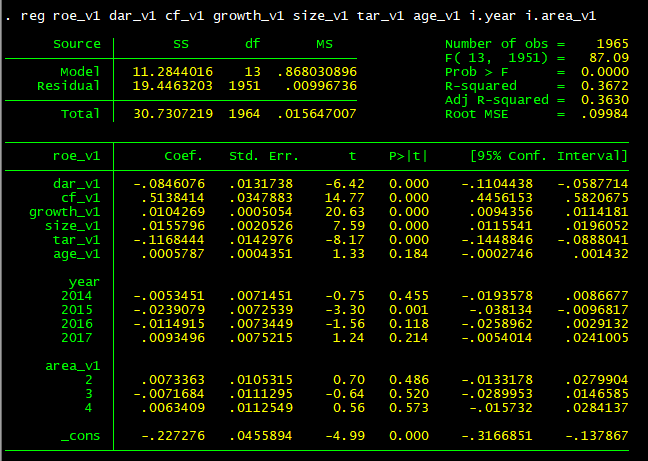Screen dimensions: 648x461
Task: Select the year 2014 row label
Action: (76, 296)
